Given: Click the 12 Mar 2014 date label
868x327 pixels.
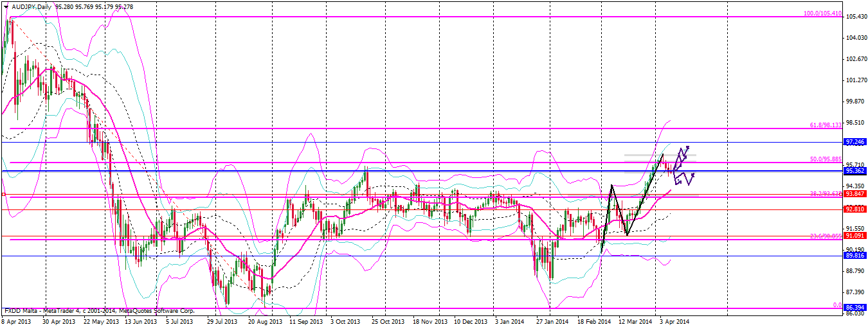Looking at the screenshot, I should [x=636, y=321].
